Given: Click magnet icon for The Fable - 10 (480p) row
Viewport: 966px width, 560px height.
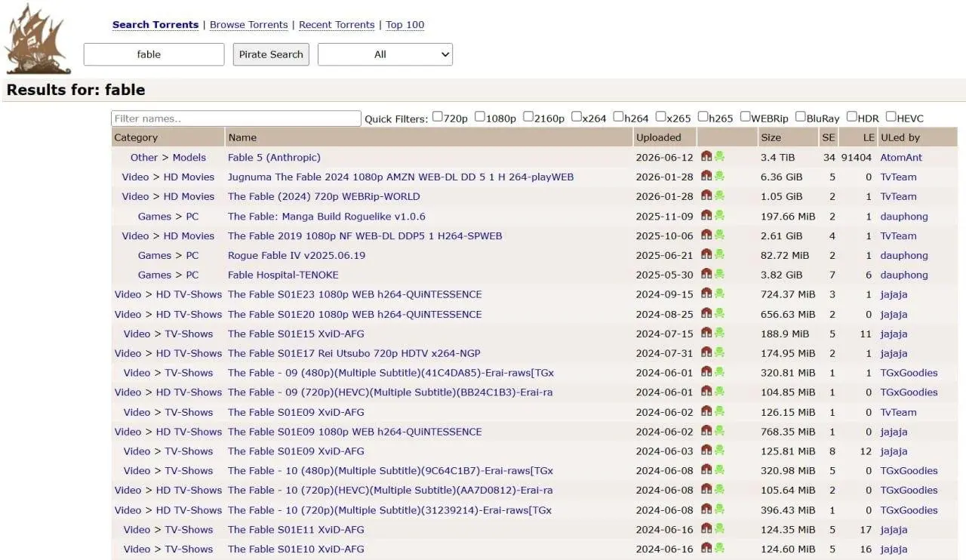Looking at the screenshot, I should point(706,469).
